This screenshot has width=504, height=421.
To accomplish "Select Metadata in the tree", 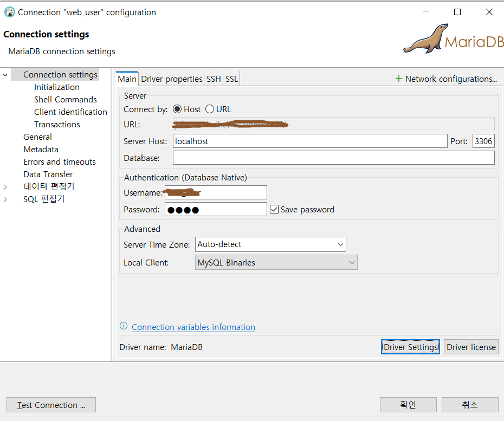I will tap(41, 150).
